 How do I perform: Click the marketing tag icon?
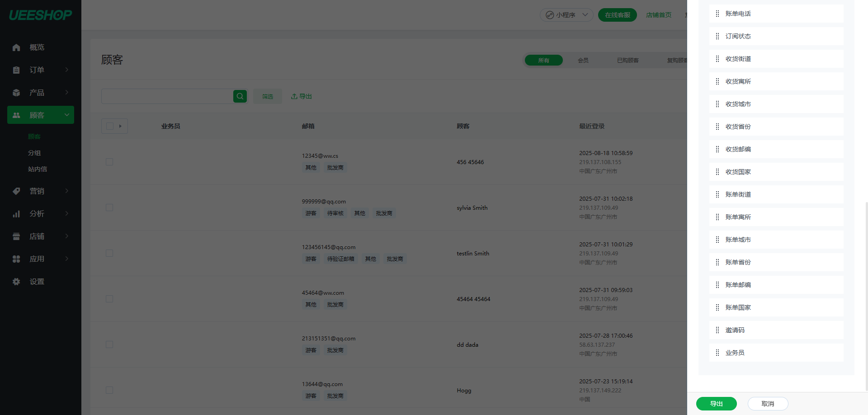(16, 191)
